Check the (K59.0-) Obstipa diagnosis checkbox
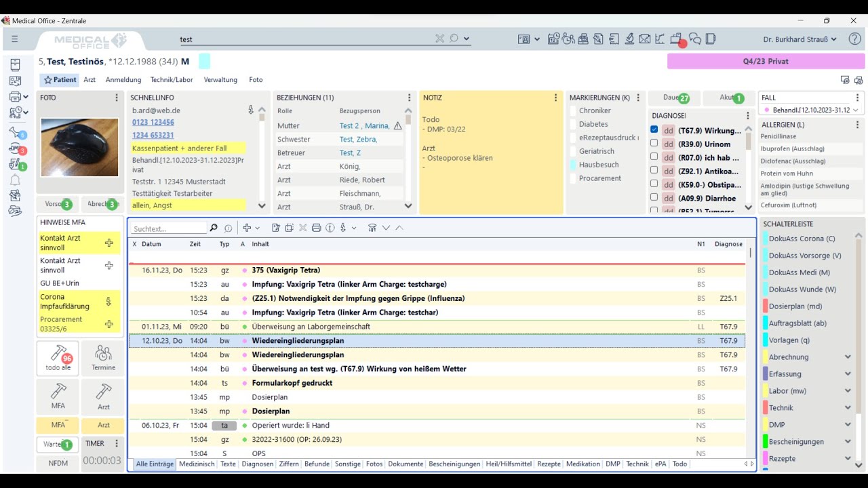Screen dimensions: 868x488 [654, 184]
